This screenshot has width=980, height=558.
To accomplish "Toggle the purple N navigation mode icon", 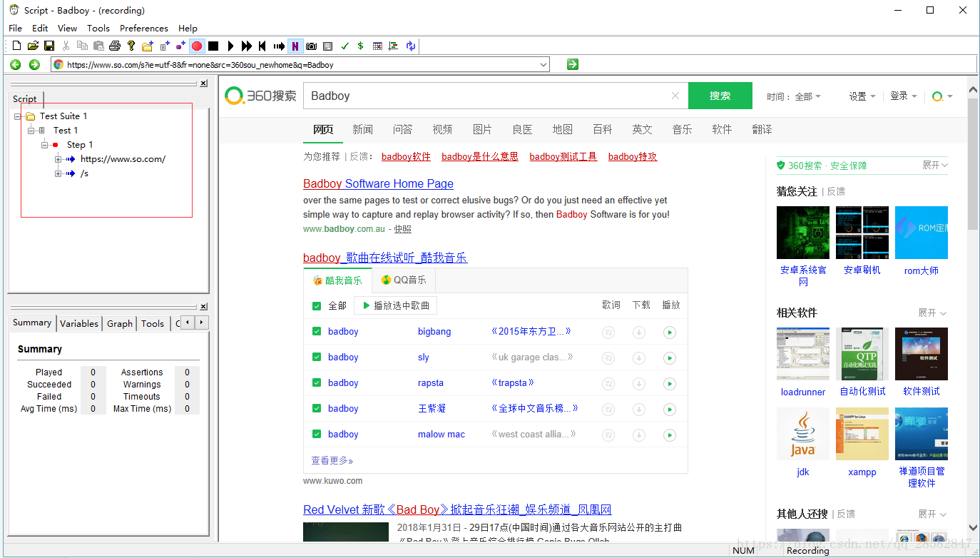I will tap(295, 46).
